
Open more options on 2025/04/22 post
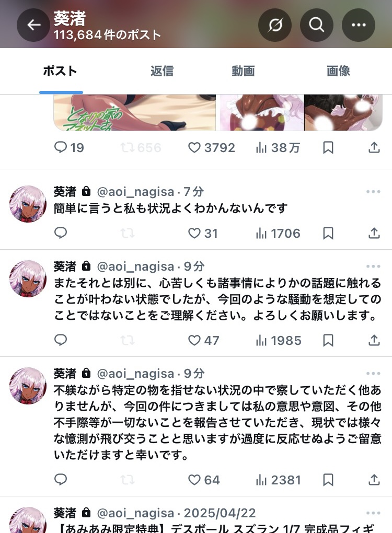pos(373,513)
